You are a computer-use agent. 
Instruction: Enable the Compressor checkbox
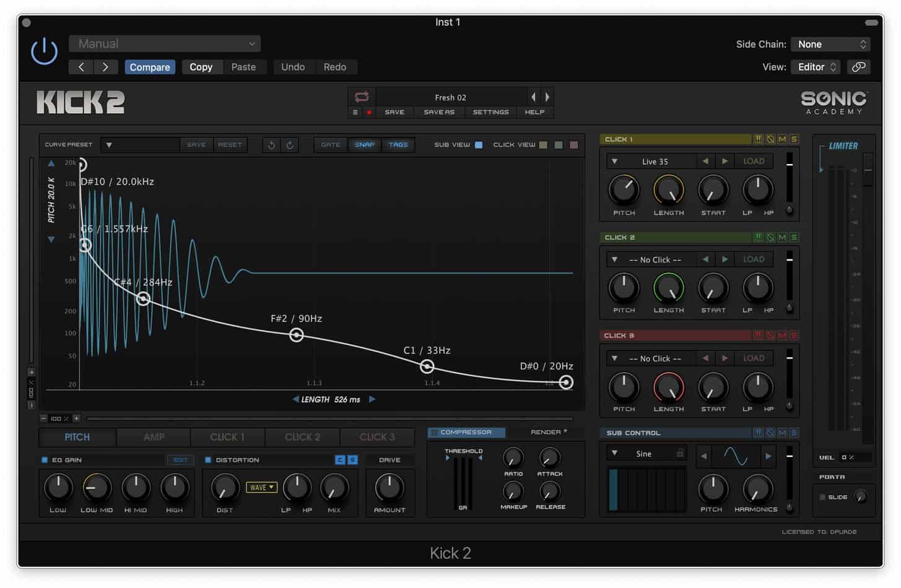click(434, 432)
